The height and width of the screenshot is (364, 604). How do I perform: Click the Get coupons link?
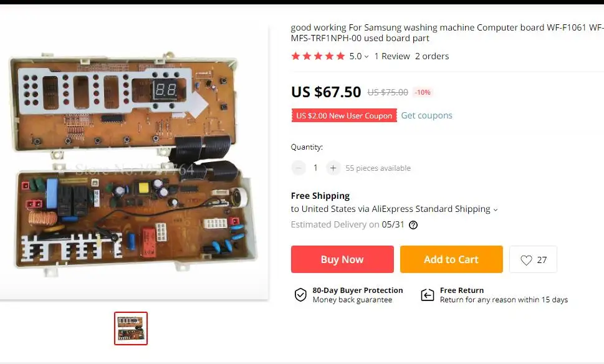[x=427, y=115]
